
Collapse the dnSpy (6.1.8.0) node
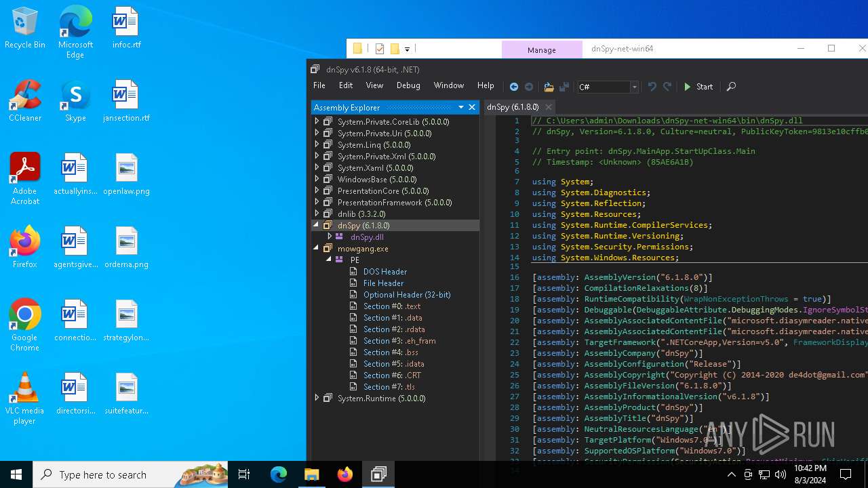[x=317, y=226]
